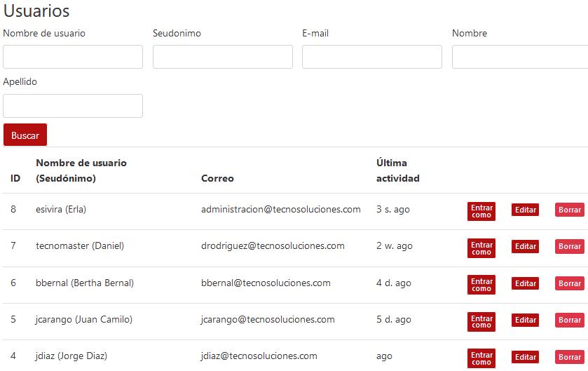The image size is (588, 371).
Task: Select the E-mail filter text box
Action: pyautogui.click(x=372, y=57)
